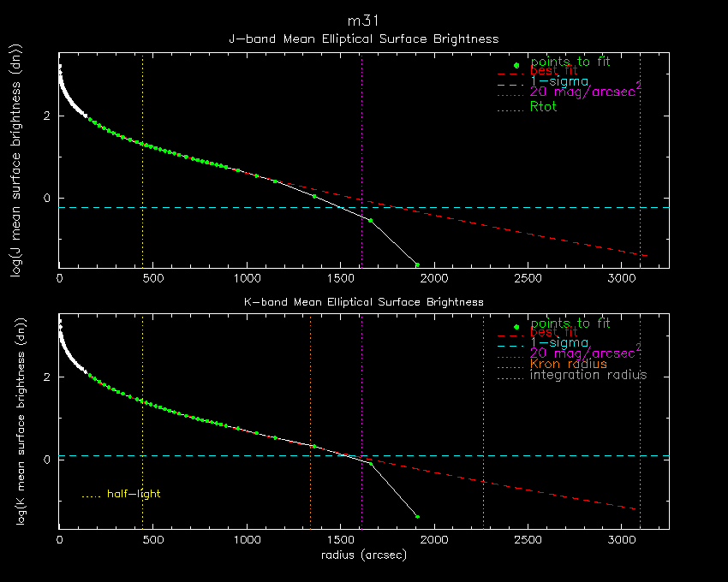728x582 pixels.
Task: Click the 'half-light' label text
Action: click(x=133, y=494)
